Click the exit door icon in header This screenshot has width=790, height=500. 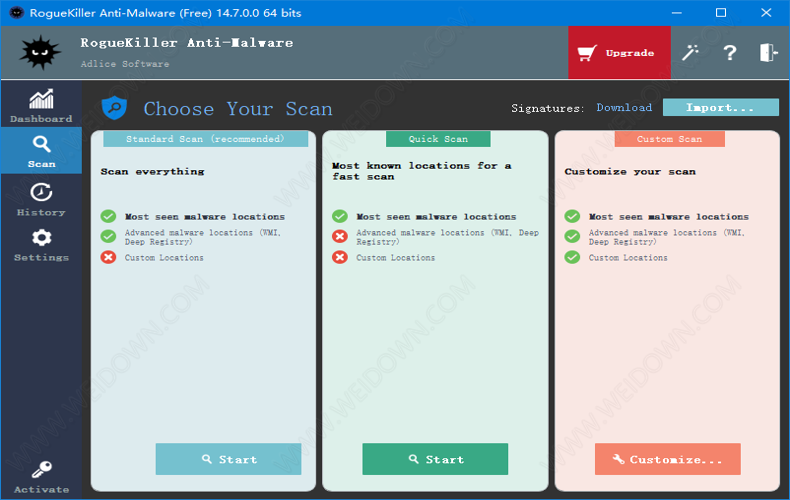(x=769, y=52)
